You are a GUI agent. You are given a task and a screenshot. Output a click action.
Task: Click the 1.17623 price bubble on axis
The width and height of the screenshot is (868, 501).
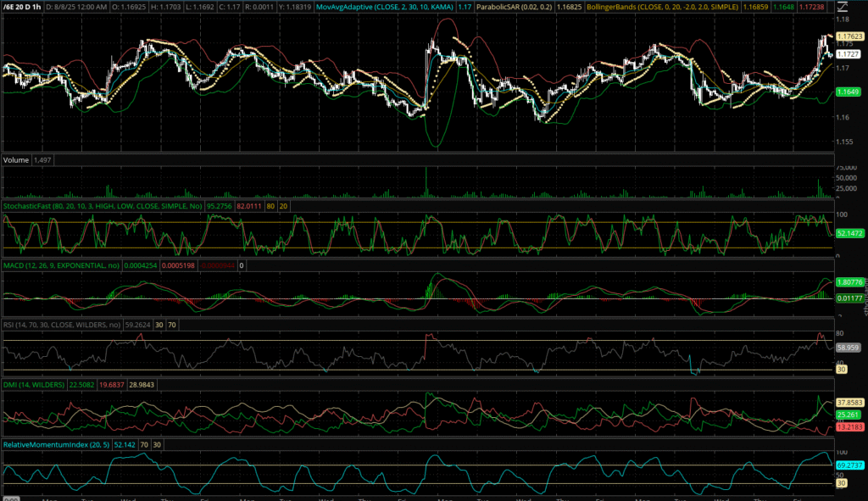click(x=849, y=36)
